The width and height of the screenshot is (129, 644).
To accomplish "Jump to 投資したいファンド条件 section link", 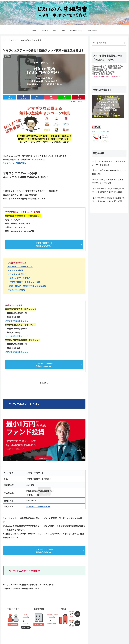I will tap(19, 278).
